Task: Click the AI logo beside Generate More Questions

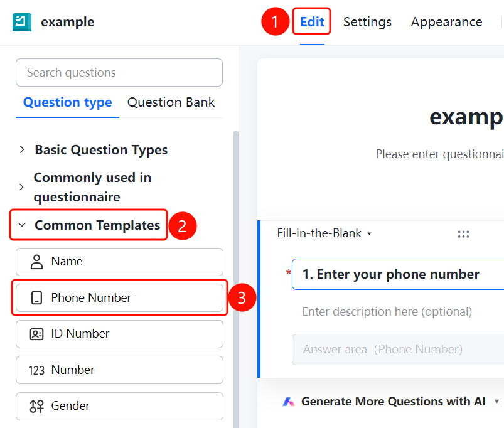Action: [x=288, y=402]
